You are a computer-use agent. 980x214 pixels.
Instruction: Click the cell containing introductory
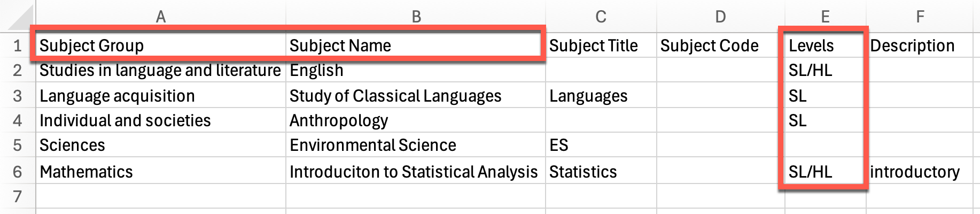click(x=923, y=171)
